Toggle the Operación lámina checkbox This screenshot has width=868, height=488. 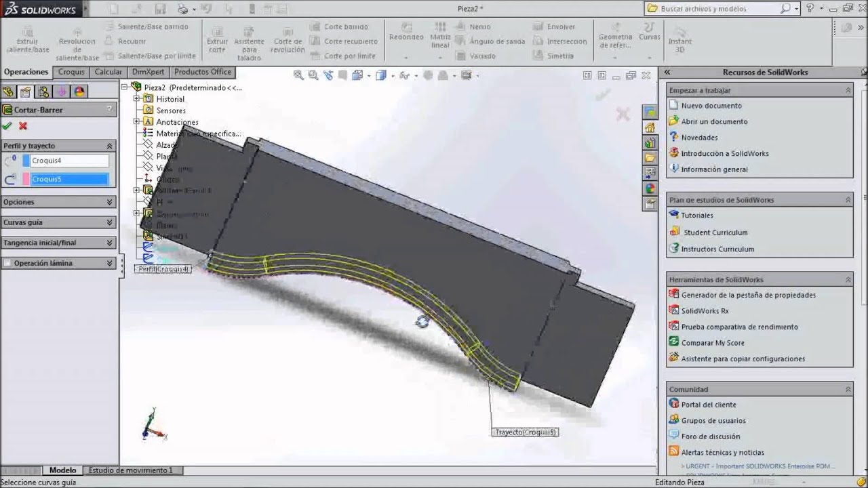coord(7,263)
